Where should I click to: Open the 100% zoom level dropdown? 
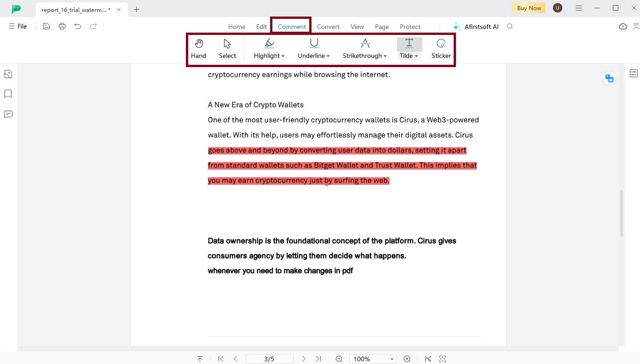click(x=373, y=359)
